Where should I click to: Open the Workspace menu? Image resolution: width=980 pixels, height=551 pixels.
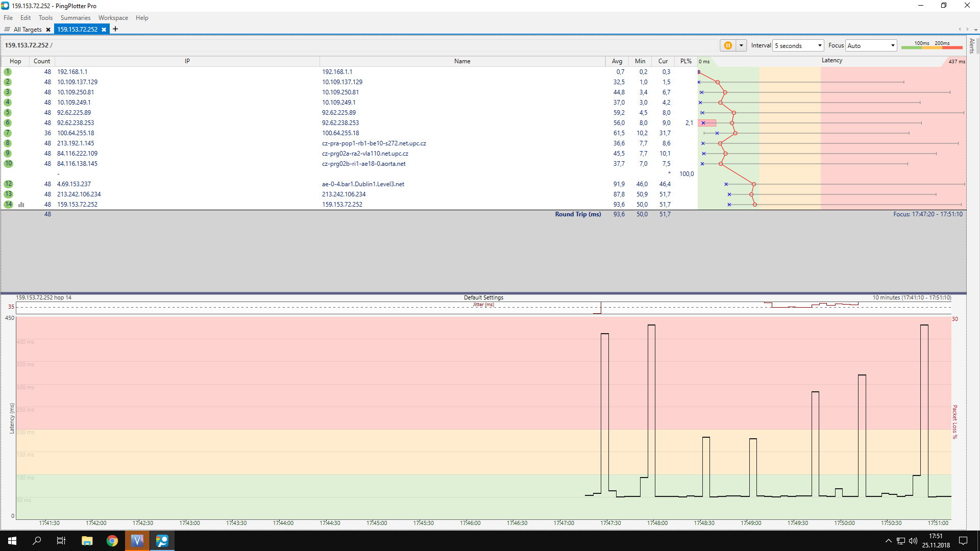pos(113,18)
